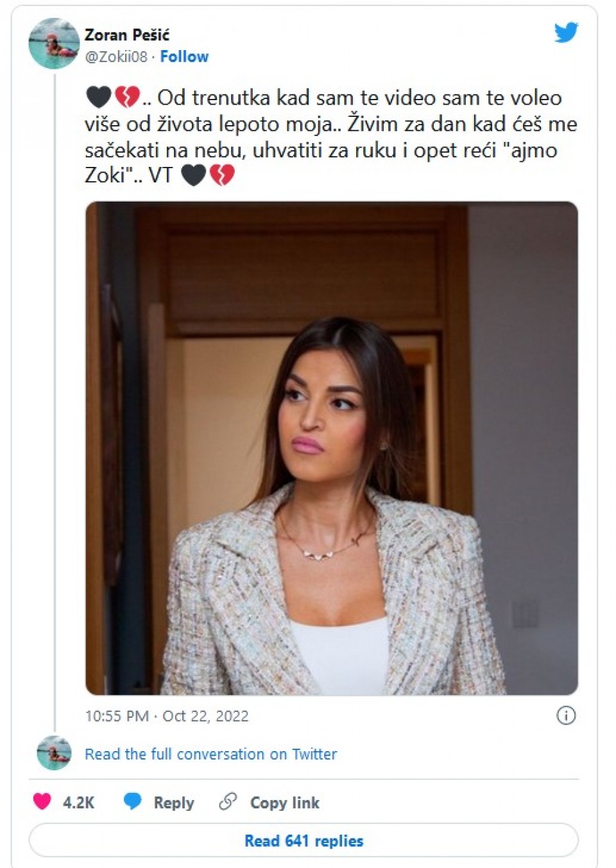Read the full conversation on Twitter
This screenshot has width=616, height=868.
[x=210, y=754]
